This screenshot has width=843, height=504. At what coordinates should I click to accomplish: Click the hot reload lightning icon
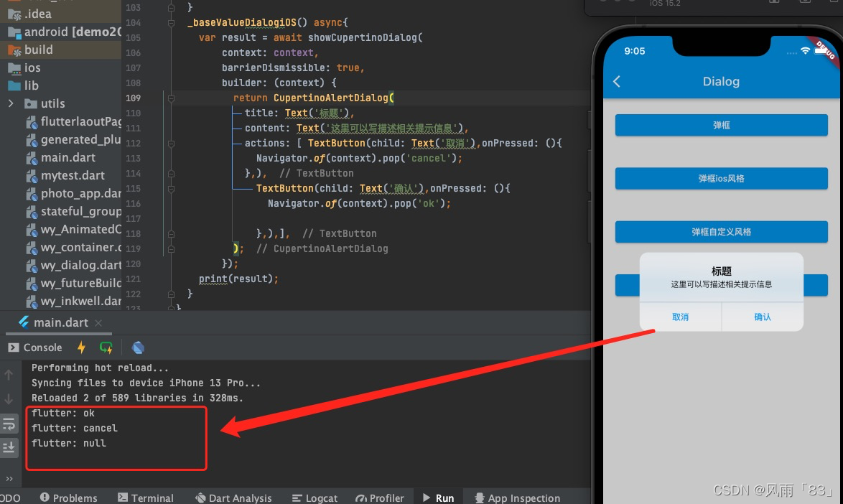tap(81, 347)
